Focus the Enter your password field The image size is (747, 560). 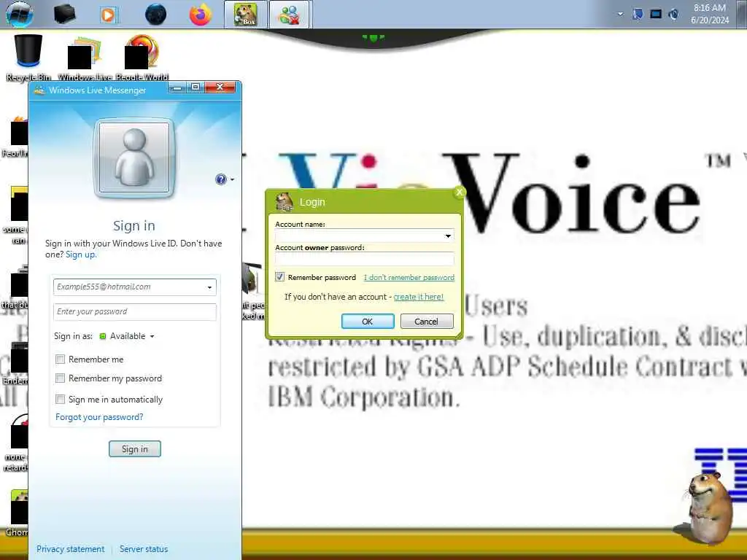coord(135,312)
